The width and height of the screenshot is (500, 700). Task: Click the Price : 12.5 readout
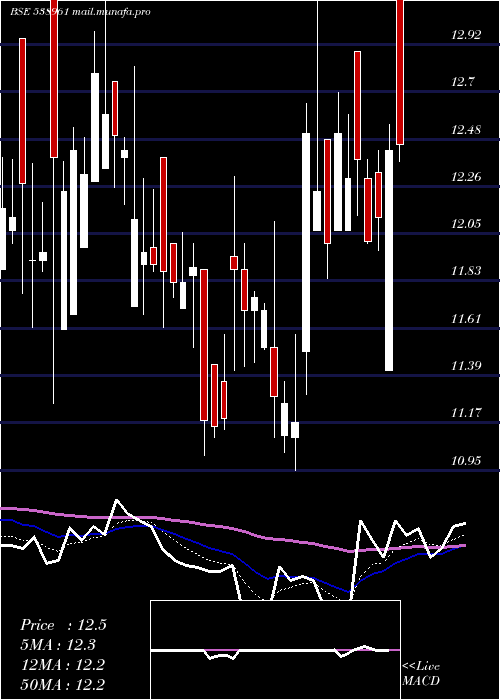pos(63,625)
